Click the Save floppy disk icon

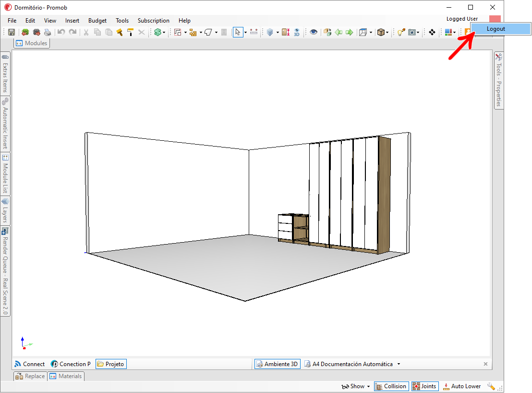(x=12, y=32)
